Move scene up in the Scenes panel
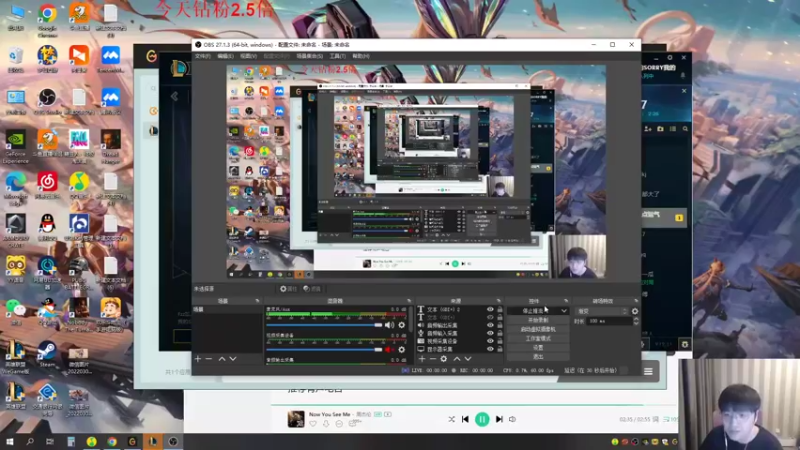Viewport: 800px width, 450px height. (222, 359)
